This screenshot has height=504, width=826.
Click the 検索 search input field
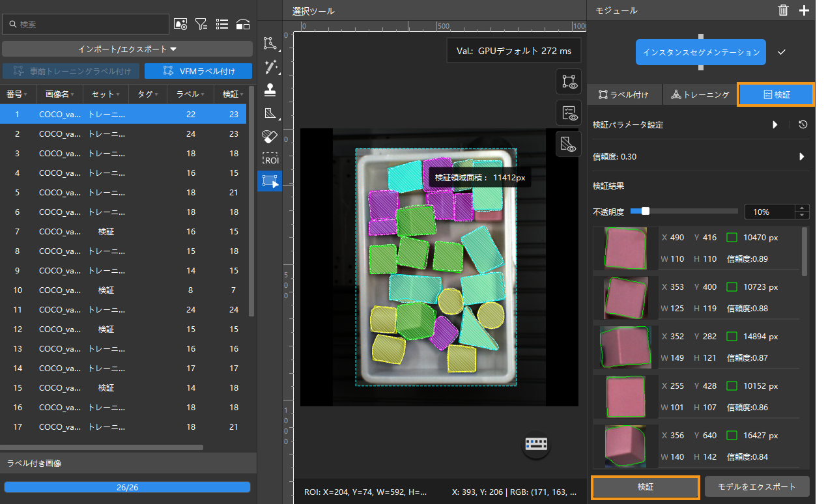click(x=85, y=24)
